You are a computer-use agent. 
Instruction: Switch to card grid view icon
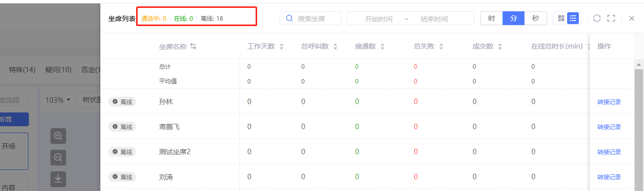561,18
